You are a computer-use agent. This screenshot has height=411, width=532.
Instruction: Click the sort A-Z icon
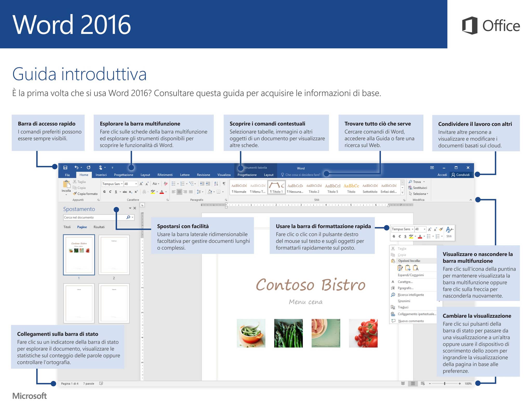(x=216, y=184)
